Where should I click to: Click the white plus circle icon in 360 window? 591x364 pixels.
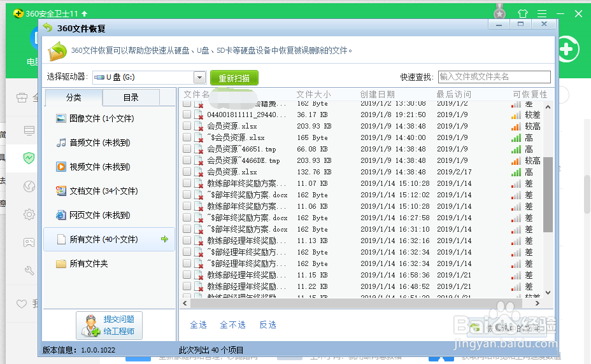[567, 49]
